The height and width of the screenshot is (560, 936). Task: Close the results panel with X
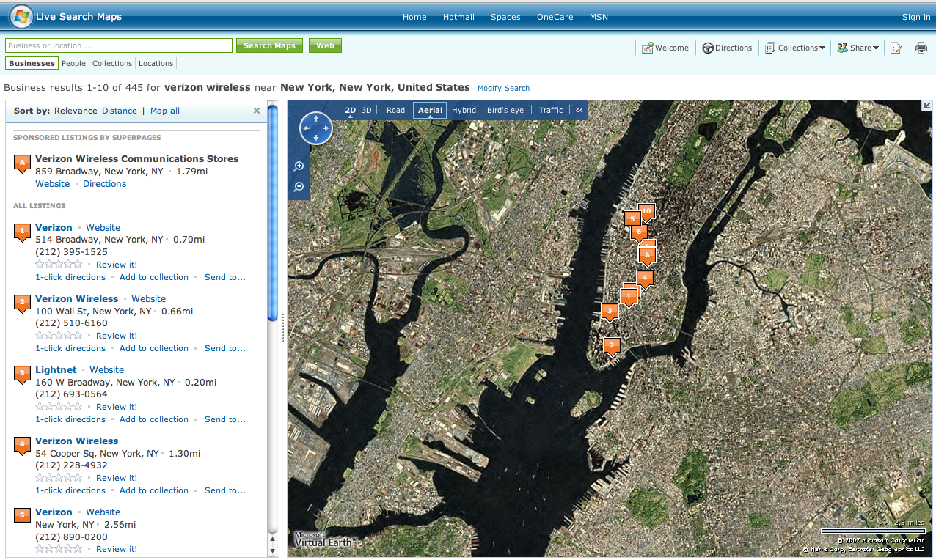[x=257, y=111]
